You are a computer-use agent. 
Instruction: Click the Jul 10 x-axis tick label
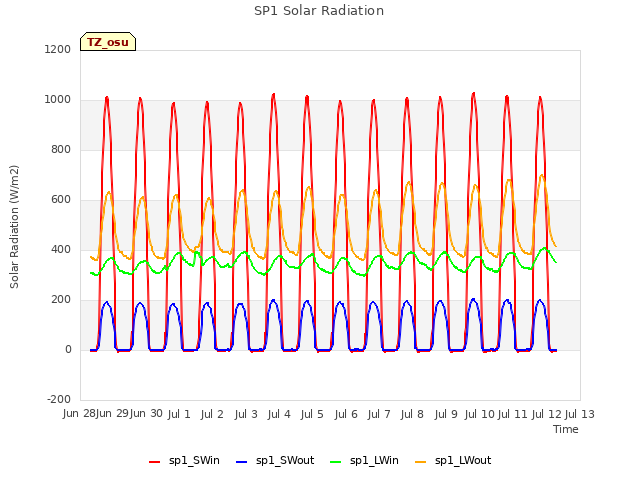pyautogui.click(x=479, y=414)
